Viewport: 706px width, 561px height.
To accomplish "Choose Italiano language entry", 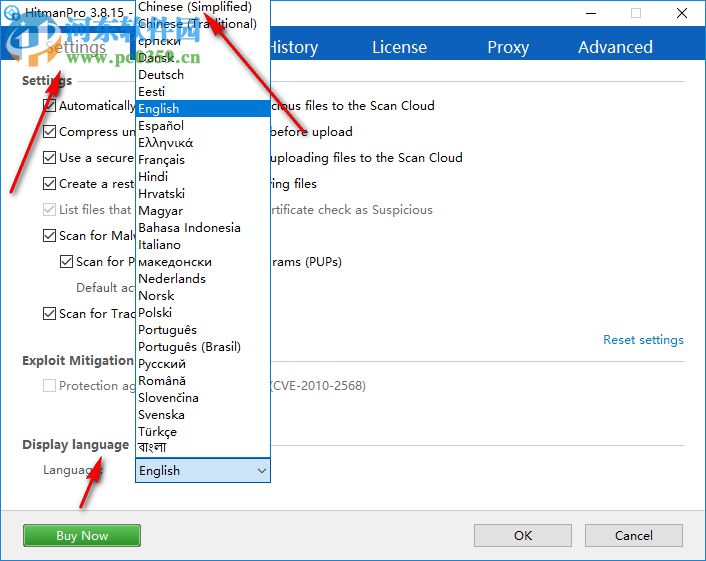I will 203,244.
